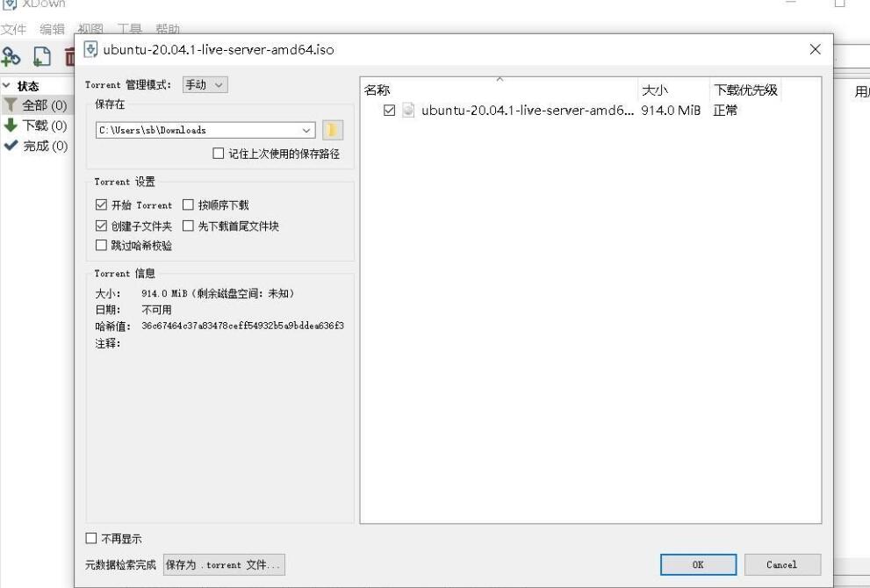Click the file icon beside the ubuntu ISO row
870x588 pixels.
tap(408, 110)
